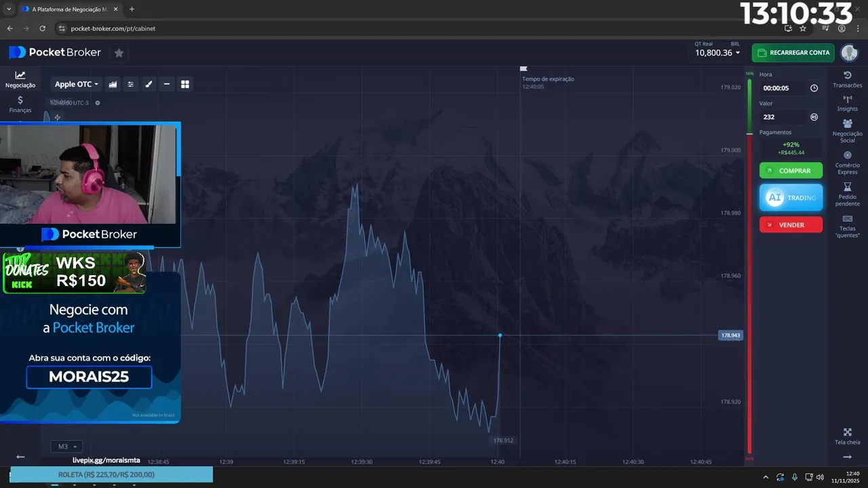Click the red Vender button
This screenshot has height=488, width=868.
791,224
